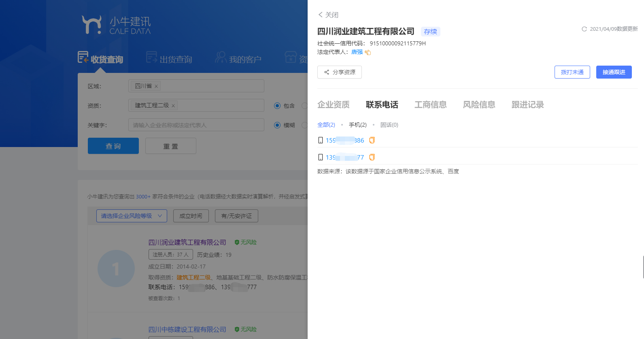This screenshot has height=339, width=644.
Task: Click the 数据来源 data source note
Action: [388, 171]
